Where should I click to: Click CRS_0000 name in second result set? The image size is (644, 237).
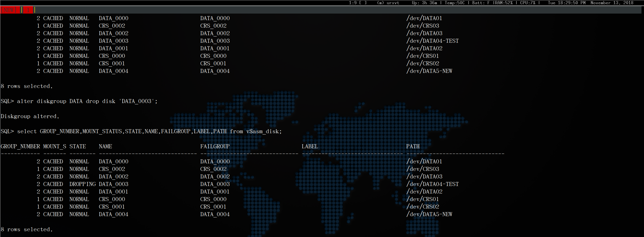pyautogui.click(x=112, y=199)
